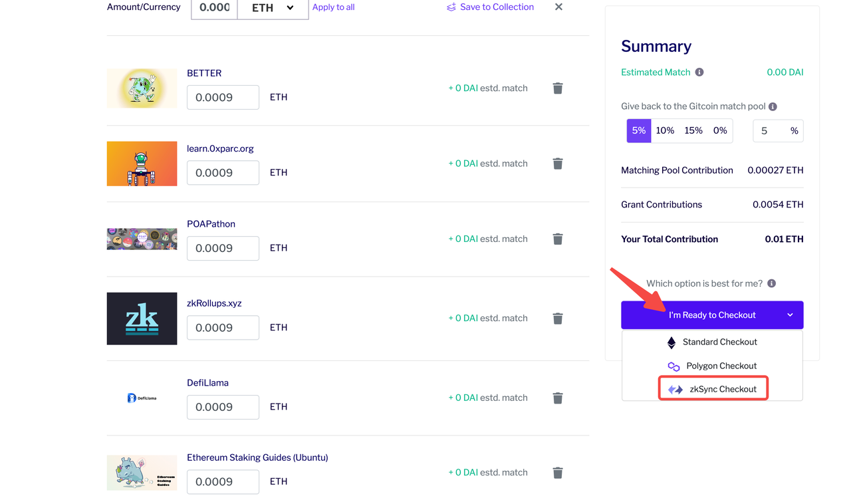The image size is (851, 504).
Task: Click info icon next to 'Which option is best'
Action: click(x=772, y=283)
